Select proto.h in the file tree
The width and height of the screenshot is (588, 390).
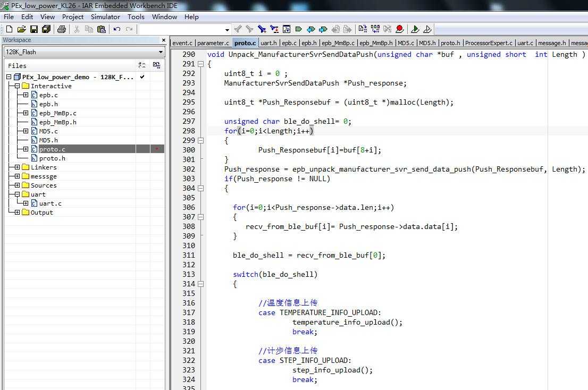coord(52,158)
